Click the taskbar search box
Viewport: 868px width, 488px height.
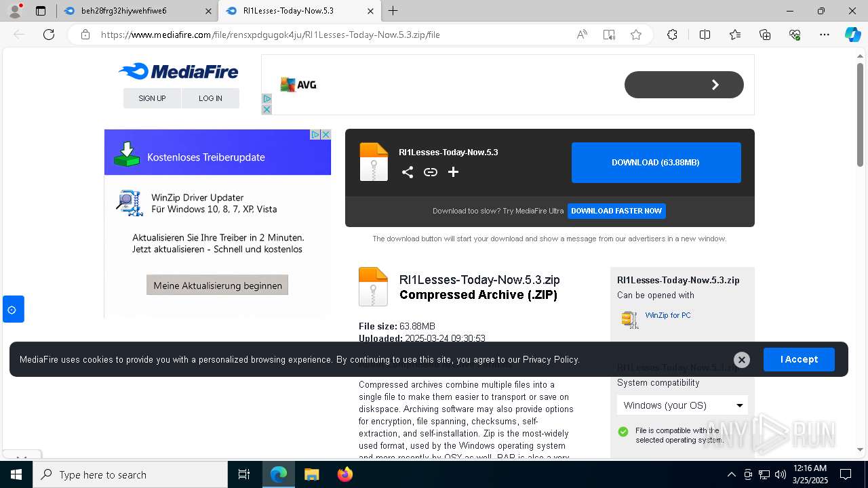(x=130, y=474)
